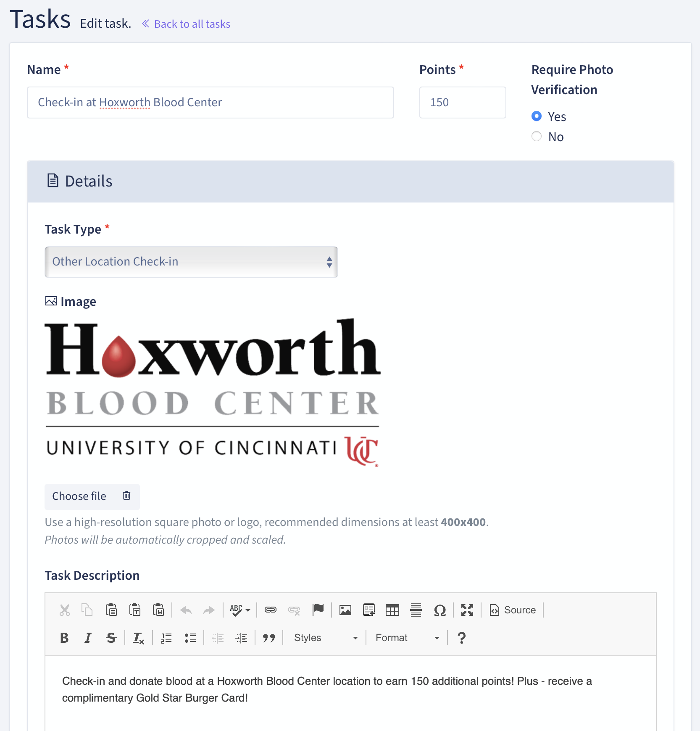The width and height of the screenshot is (700, 731).
Task: Open the Styles dropdown
Action: [326, 638]
